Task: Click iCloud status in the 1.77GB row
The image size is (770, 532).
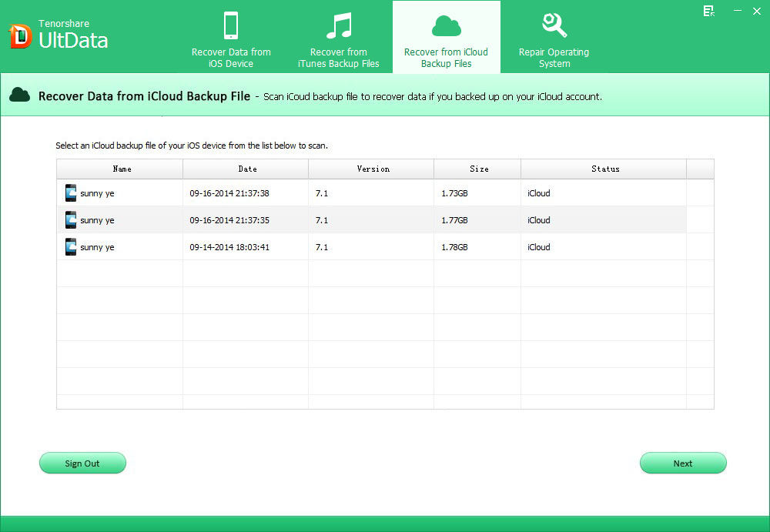Action: coord(539,220)
